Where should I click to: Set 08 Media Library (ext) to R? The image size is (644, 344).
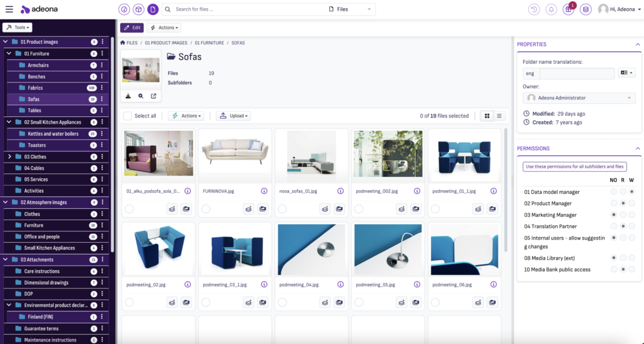click(x=623, y=258)
